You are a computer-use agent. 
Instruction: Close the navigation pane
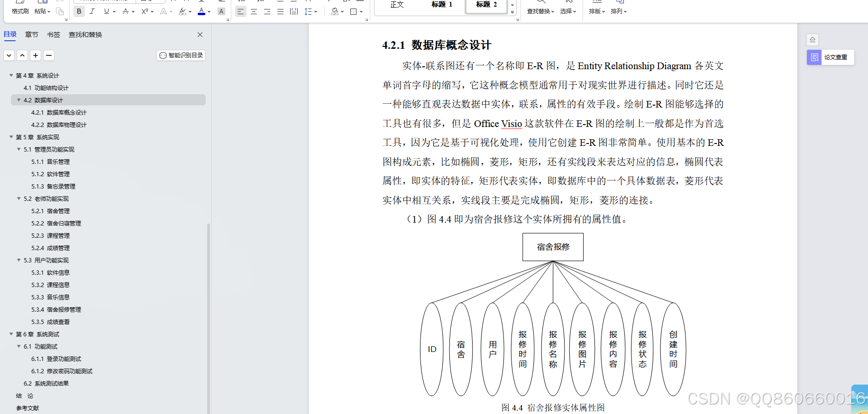pyautogui.click(x=200, y=35)
